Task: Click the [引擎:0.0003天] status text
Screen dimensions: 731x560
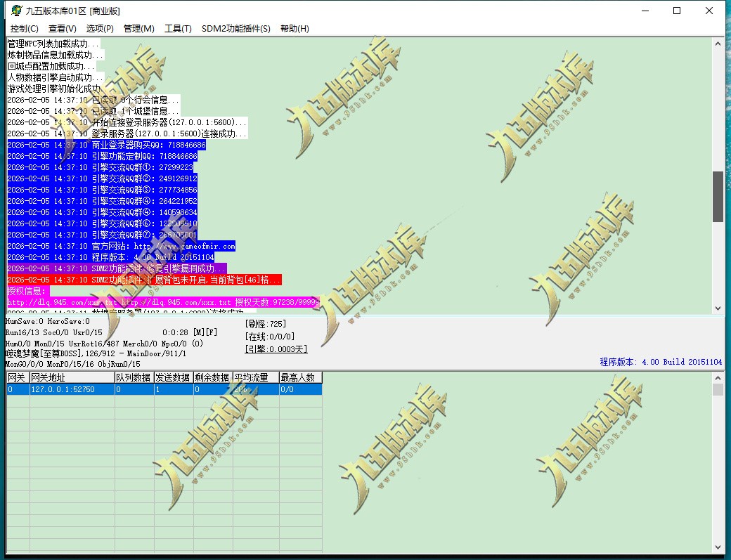Action: coord(276,349)
